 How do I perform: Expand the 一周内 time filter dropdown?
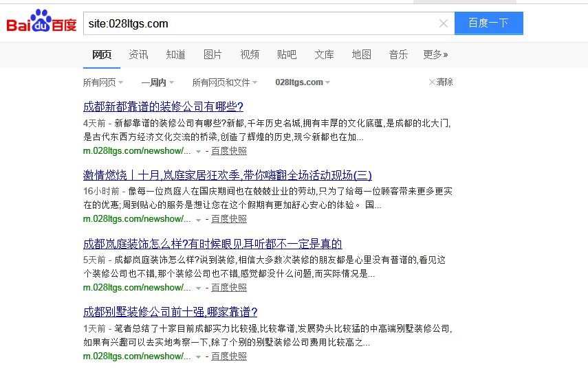coord(157,82)
